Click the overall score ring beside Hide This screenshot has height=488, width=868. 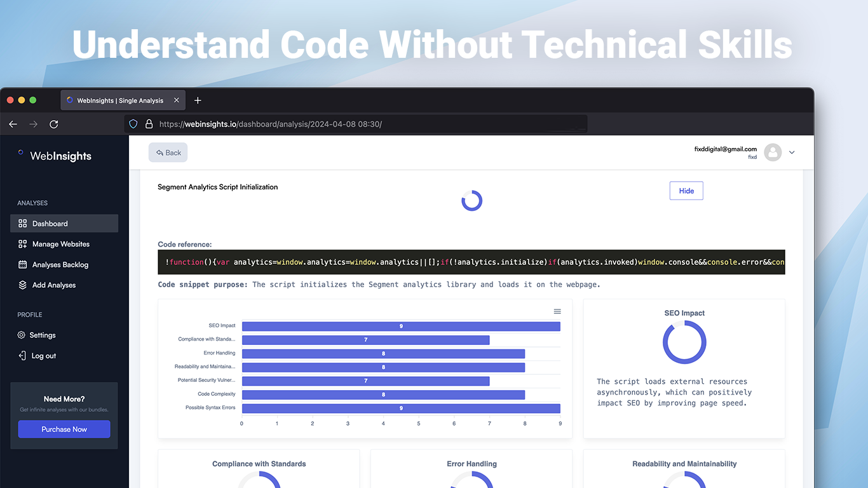471,201
